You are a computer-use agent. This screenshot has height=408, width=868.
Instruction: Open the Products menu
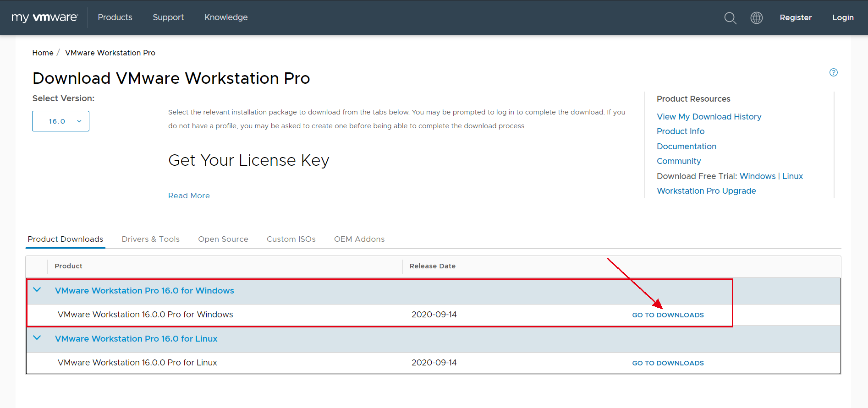[115, 17]
